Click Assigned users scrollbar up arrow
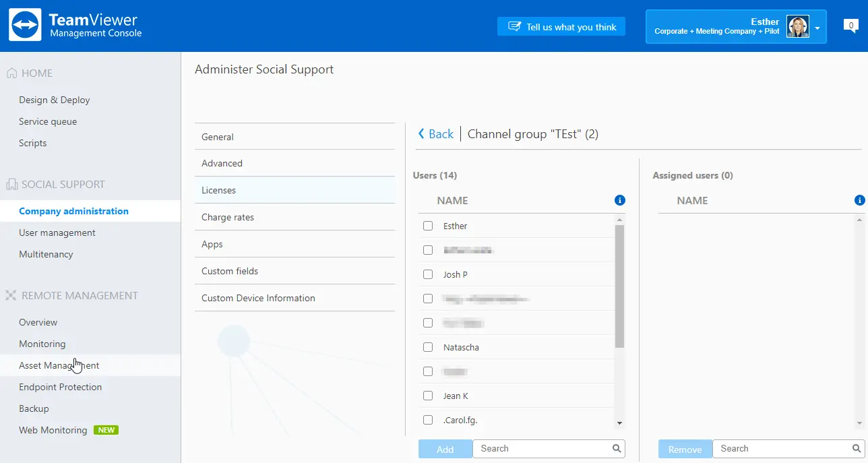This screenshot has height=463, width=868. coord(859,220)
